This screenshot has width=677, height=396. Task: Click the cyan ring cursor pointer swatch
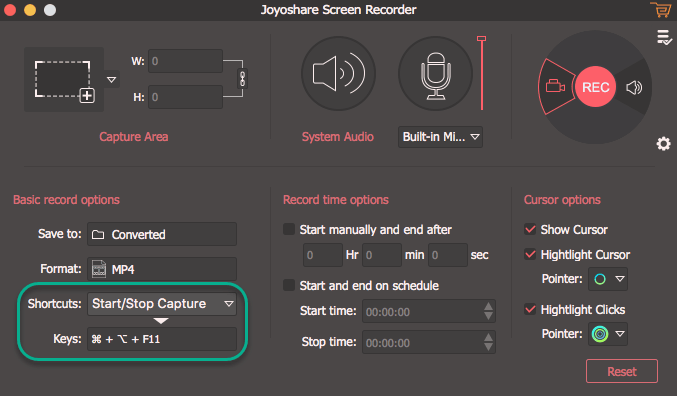point(600,279)
